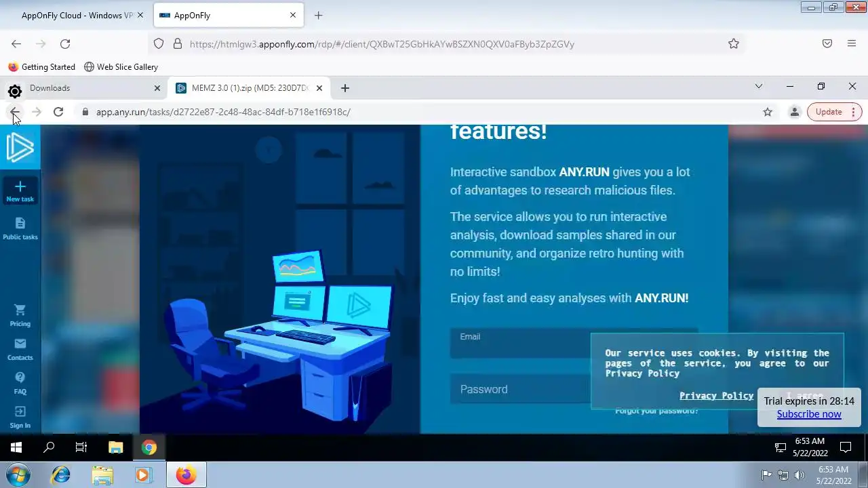Reload the any.run page in Chrome
The height and width of the screenshot is (488, 868).
pos(58,112)
